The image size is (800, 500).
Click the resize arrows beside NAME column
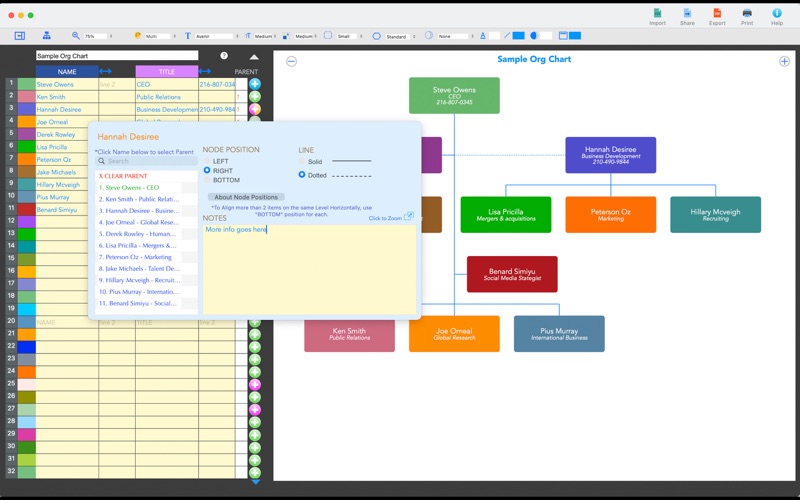click(x=105, y=71)
